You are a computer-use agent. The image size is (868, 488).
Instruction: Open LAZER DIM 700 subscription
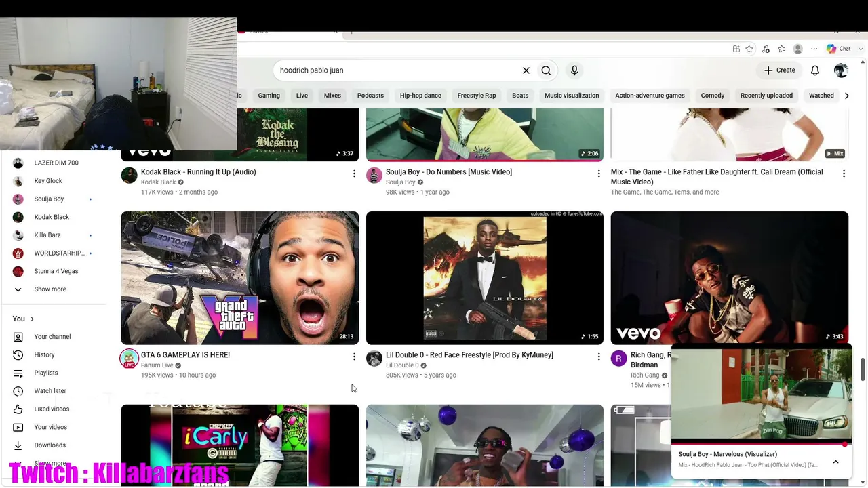coord(56,163)
